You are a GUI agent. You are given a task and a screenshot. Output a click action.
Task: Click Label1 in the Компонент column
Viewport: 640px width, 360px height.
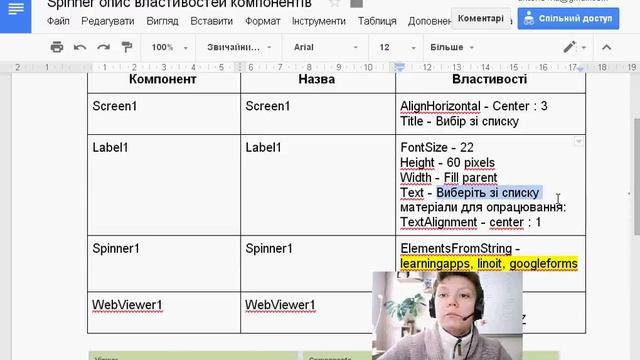point(110,147)
